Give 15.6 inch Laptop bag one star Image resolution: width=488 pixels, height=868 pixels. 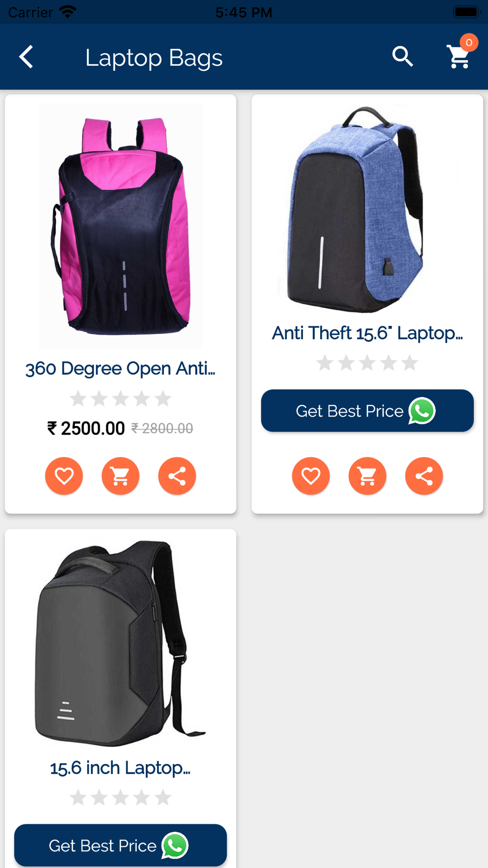[78, 798]
